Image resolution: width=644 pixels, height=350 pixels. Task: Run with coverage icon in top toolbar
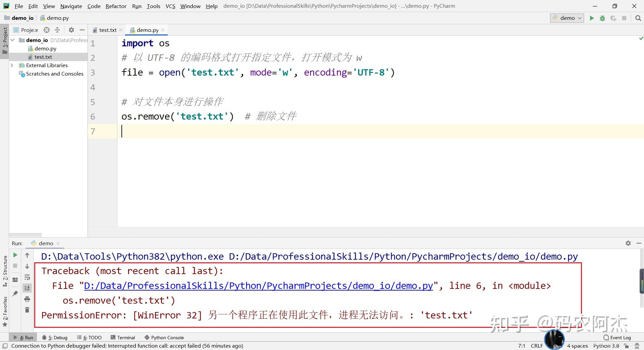(613, 18)
